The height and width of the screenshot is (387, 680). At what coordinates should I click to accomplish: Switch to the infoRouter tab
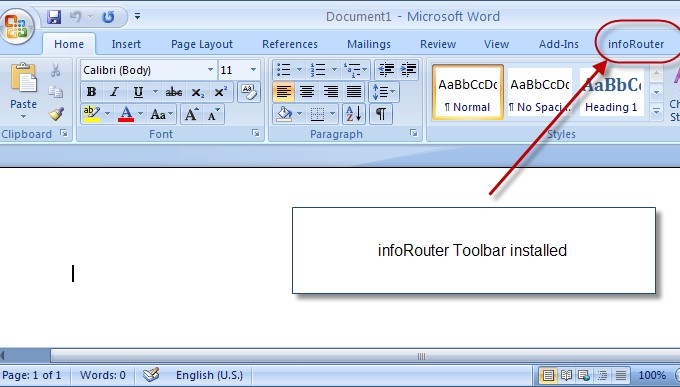pyautogui.click(x=635, y=44)
